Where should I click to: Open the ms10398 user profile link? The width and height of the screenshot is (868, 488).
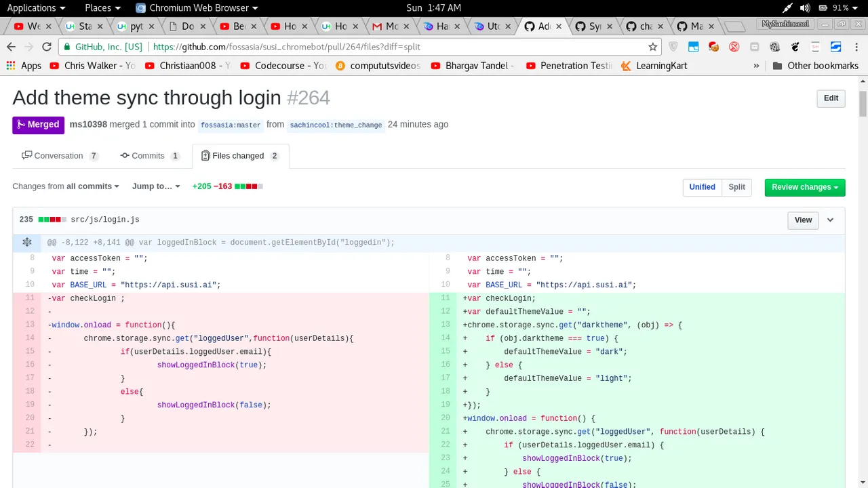(88, 125)
